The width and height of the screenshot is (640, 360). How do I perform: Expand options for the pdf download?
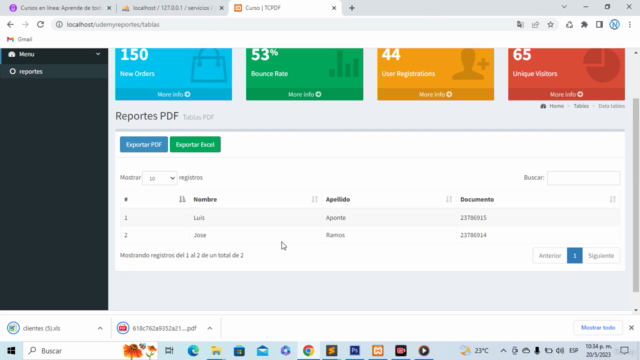click(209, 328)
